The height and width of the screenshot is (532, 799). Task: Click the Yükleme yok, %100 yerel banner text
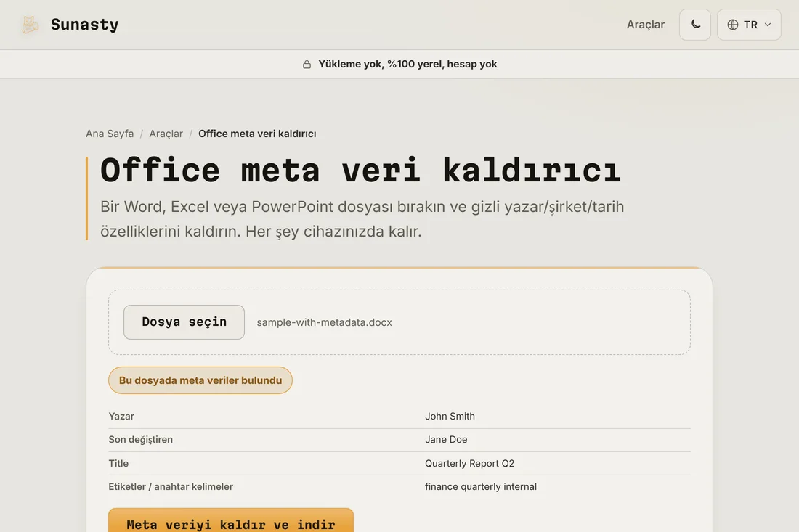[407, 64]
